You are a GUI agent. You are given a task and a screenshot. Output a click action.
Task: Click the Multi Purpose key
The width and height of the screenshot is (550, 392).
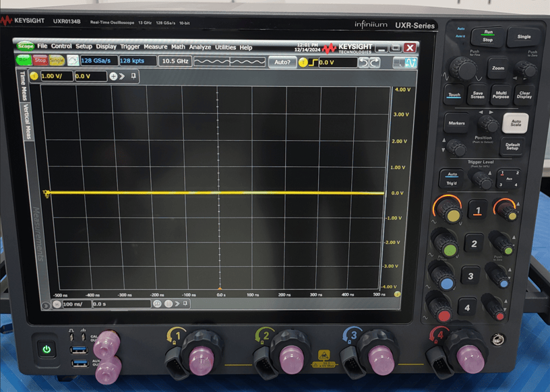tap(501, 95)
